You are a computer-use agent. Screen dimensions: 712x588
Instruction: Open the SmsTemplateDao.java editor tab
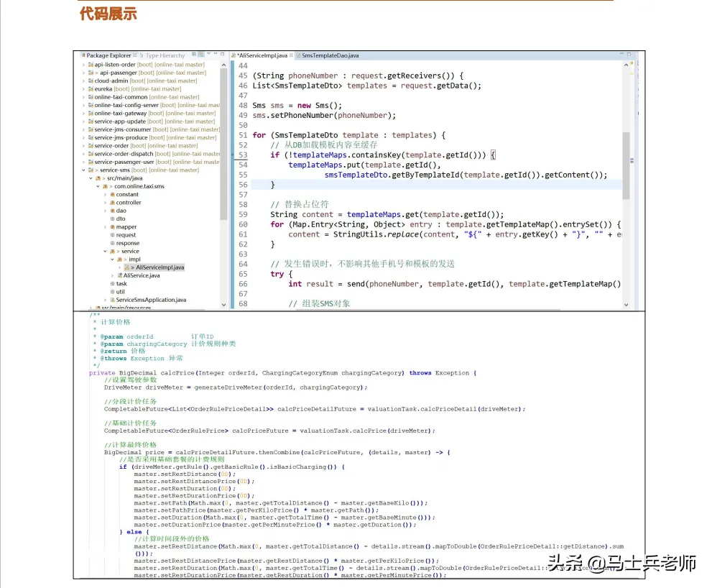click(330, 55)
